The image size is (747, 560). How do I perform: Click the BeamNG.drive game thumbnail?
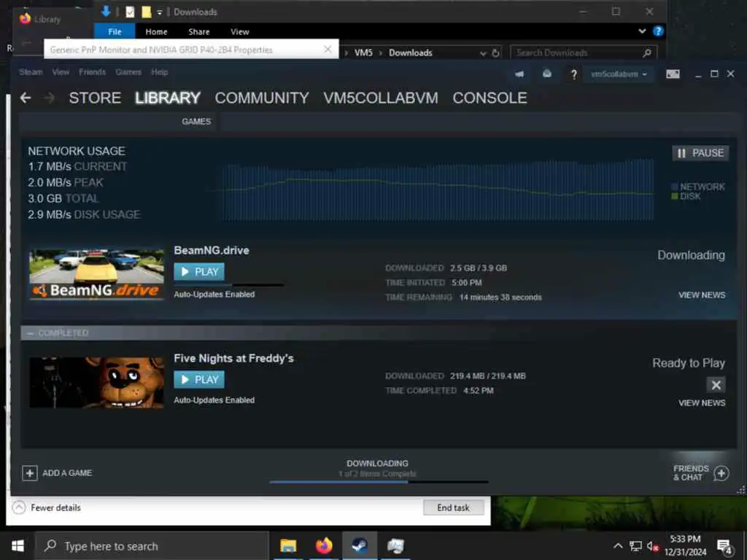pyautogui.click(x=97, y=275)
